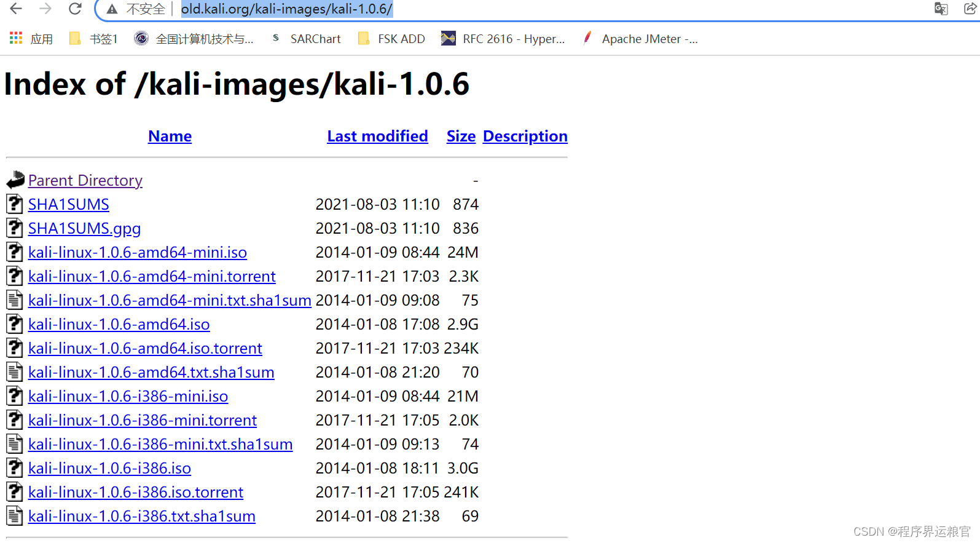
Task: Click the icon beside kali-linux-1.0.6-i386.iso.torrent
Action: [x=15, y=492]
